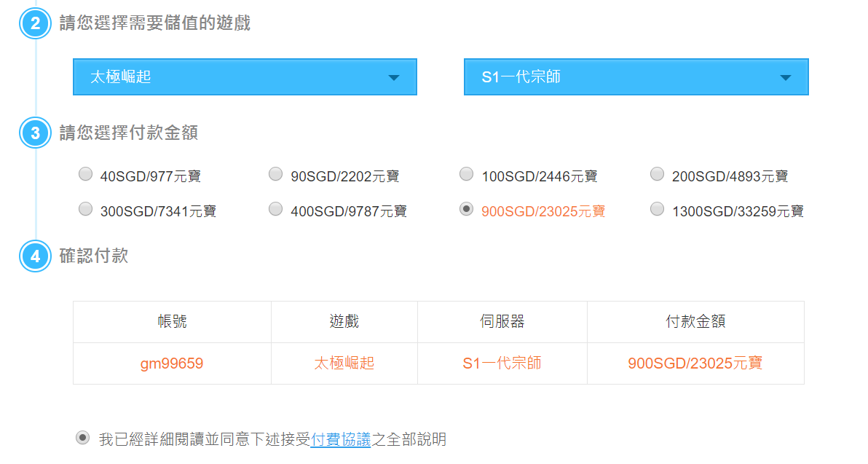This screenshot has width=868, height=464.
Task: Select the 300SGD/7341元寶 radio option
Action: [85, 209]
